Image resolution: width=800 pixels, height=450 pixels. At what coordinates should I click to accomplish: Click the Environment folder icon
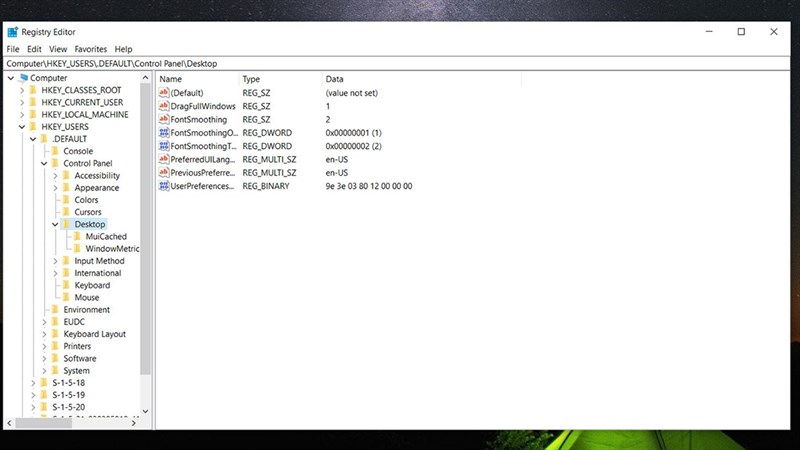[55, 310]
